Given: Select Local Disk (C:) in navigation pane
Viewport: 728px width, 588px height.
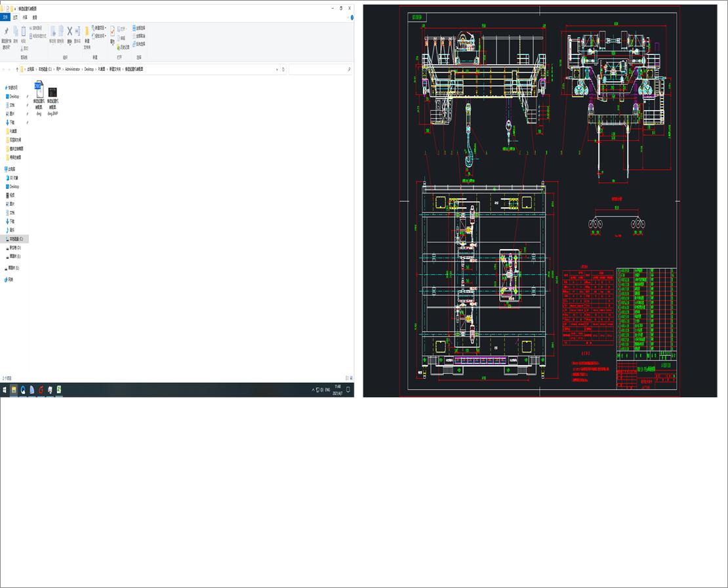Looking at the screenshot, I should (x=14, y=239).
